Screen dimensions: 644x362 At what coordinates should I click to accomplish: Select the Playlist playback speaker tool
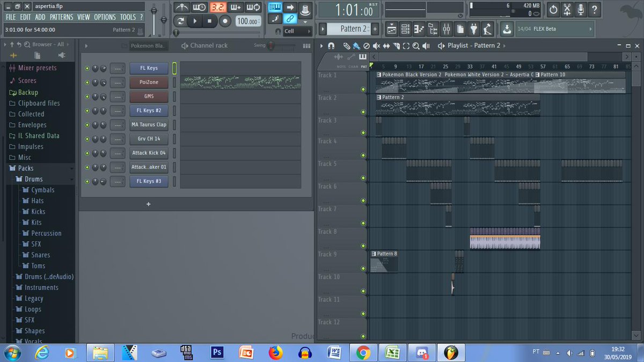pyautogui.click(x=426, y=46)
